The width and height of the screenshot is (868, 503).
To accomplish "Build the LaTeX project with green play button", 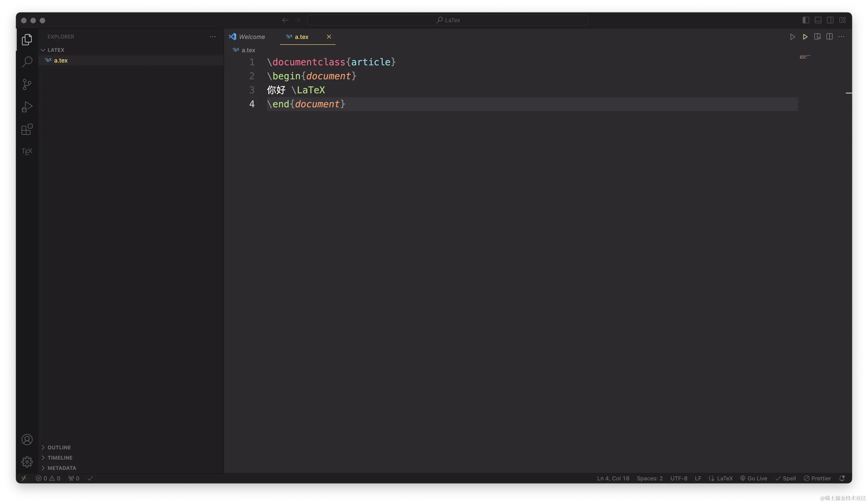I will coord(805,36).
